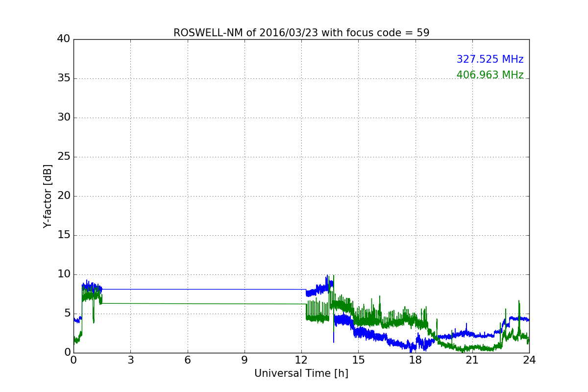This screenshot has height=392, width=588.
Task: Click the x-axis tick label '9'
Action: tap(245, 360)
